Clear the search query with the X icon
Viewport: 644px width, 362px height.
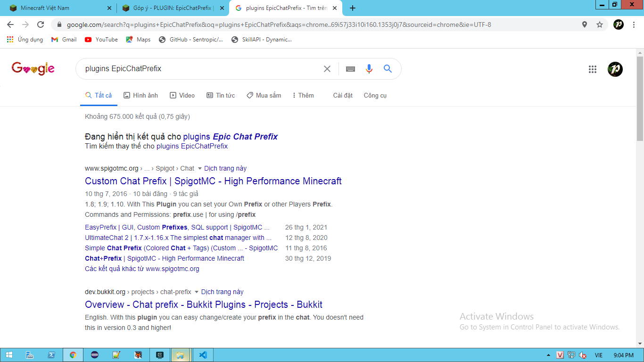click(327, 69)
